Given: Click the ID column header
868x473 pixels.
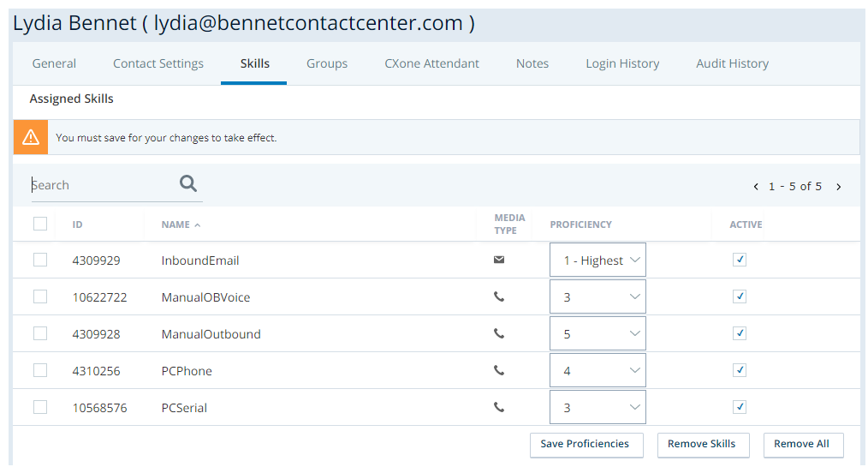Looking at the screenshot, I should 78,225.
